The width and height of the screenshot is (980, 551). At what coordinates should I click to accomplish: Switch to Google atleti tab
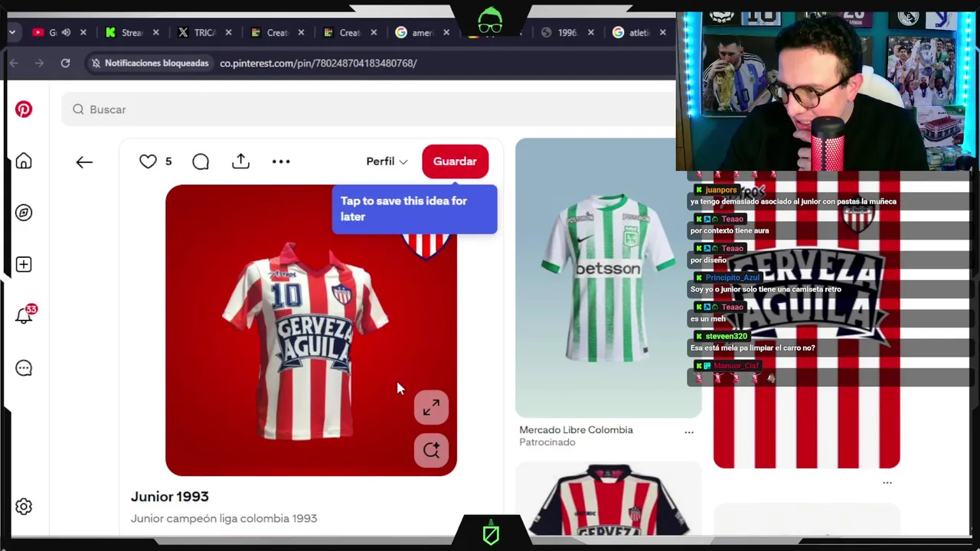632,32
